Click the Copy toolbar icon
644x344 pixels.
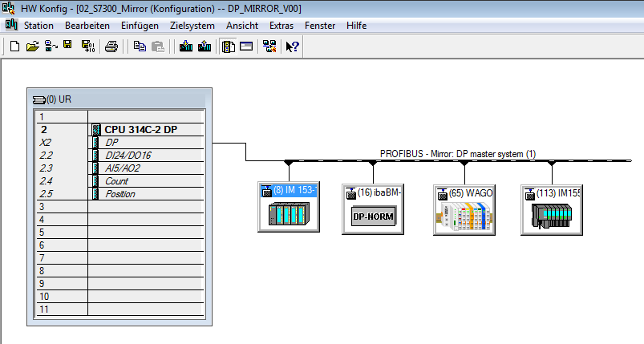click(140, 47)
